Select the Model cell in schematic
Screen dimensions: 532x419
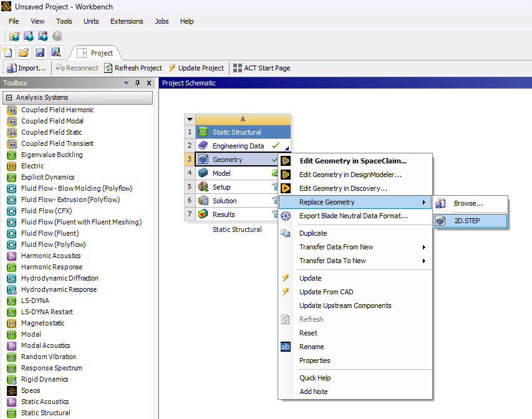[221, 173]
